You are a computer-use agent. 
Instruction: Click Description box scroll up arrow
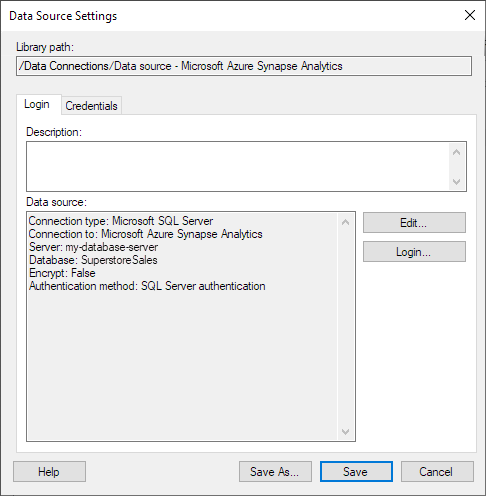pyautogui.click(x=456, y=152)
